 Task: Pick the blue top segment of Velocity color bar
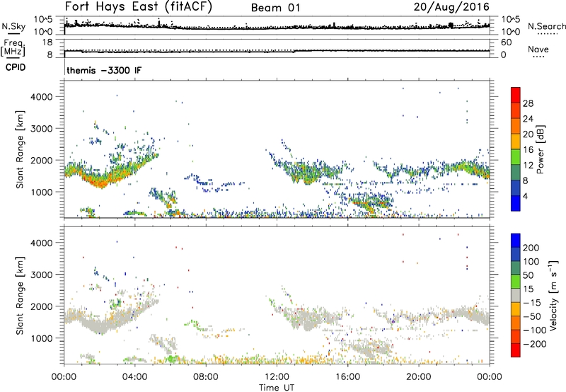(516, 241)
